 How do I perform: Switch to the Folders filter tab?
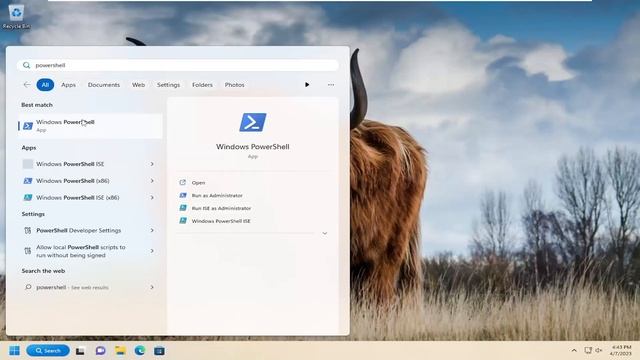click(x=202, y=85)
